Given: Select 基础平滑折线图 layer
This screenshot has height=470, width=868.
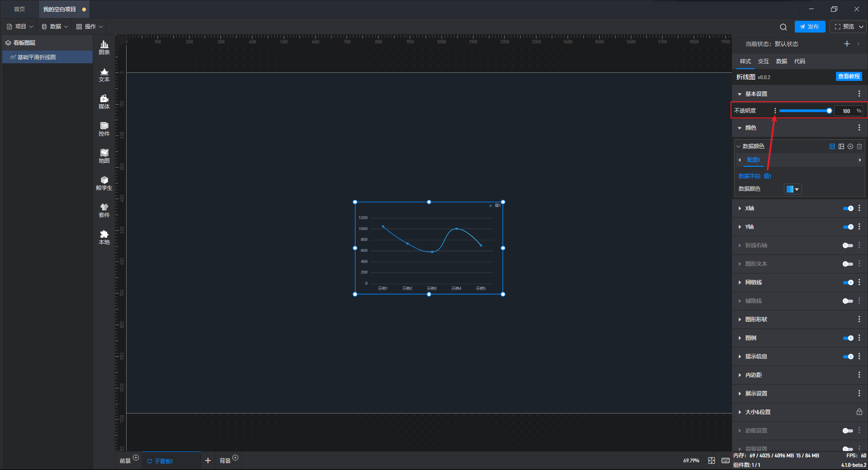Looking at the screenshot, I should (47, 57).
